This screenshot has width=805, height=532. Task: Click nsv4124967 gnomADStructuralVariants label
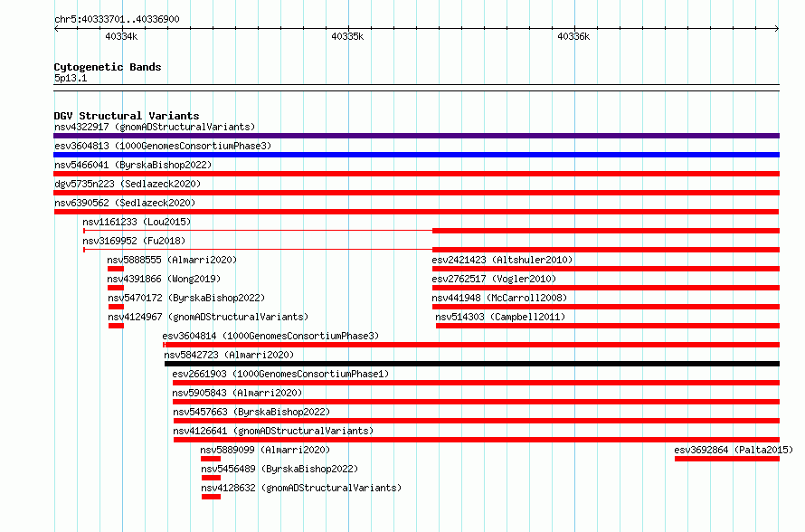click(208, 317)
